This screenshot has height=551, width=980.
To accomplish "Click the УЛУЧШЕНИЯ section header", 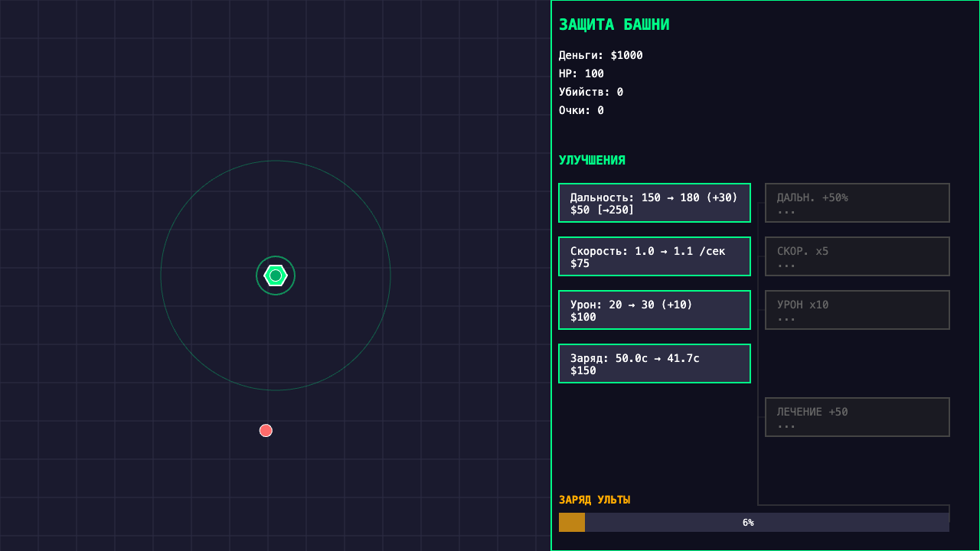I will [592, 160].
